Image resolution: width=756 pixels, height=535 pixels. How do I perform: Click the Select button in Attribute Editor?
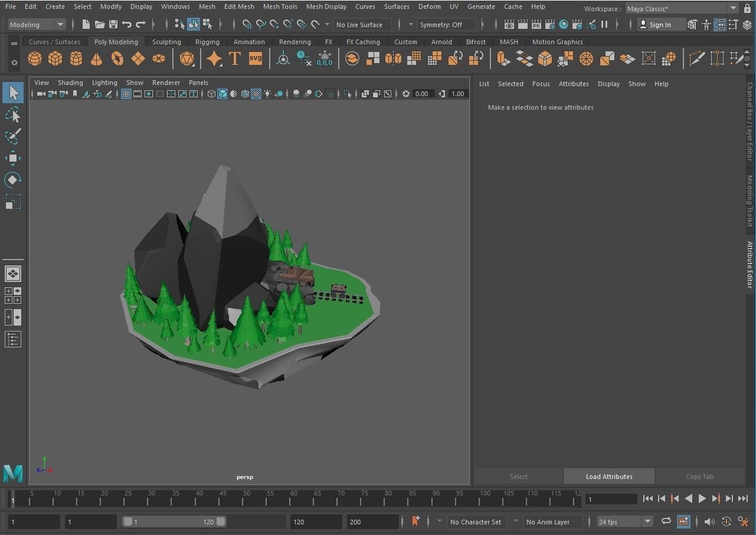click(x=519, y=477)
